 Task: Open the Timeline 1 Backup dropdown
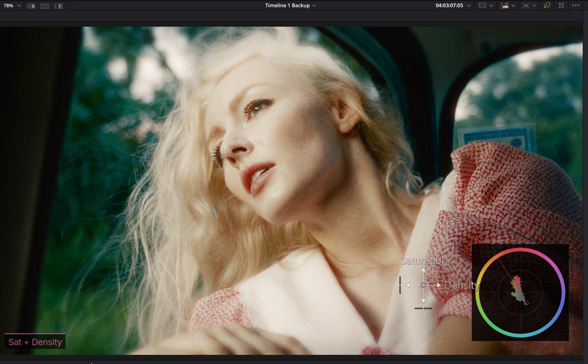tap(290, 6)
